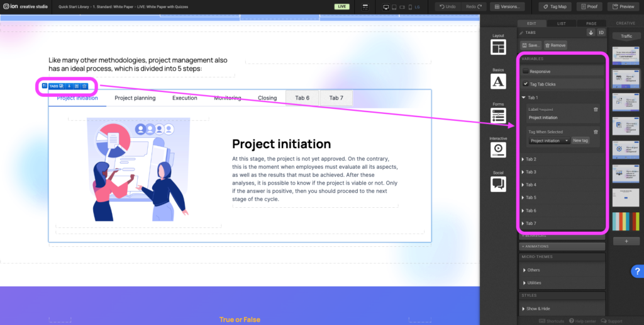Enable the Responsive checkbox
This screenshot has width=644, height=325.
pyautogui.click(x=526, y=71)
